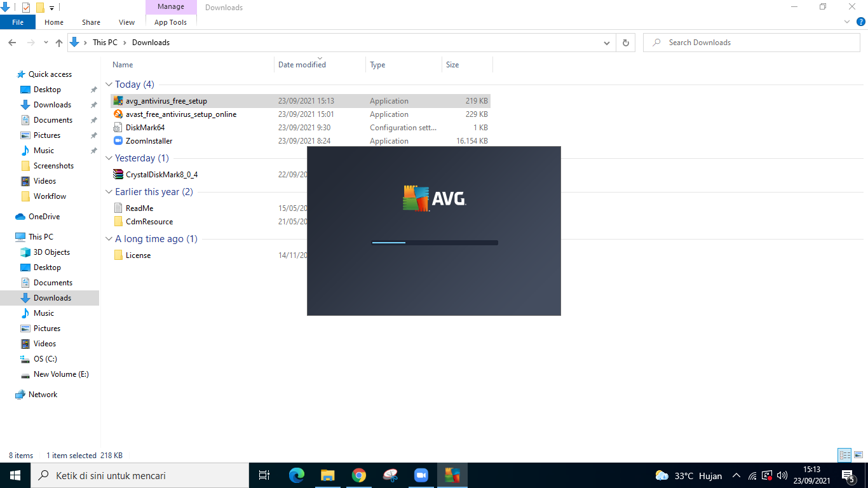Open the address bar history dropdown
The width and height of the screenshot is (868, 488).
pyautogui.click(x=606, y=42)
